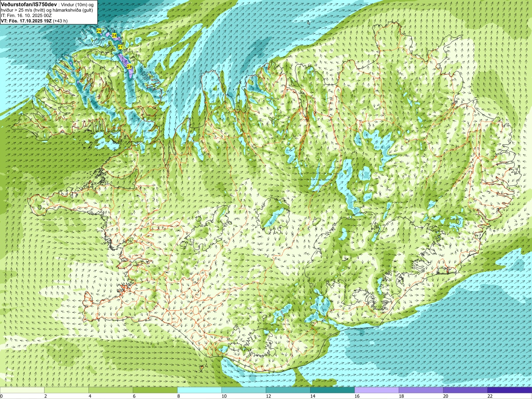
Task: Click the legend tick number 18
Action: [401, 396]
